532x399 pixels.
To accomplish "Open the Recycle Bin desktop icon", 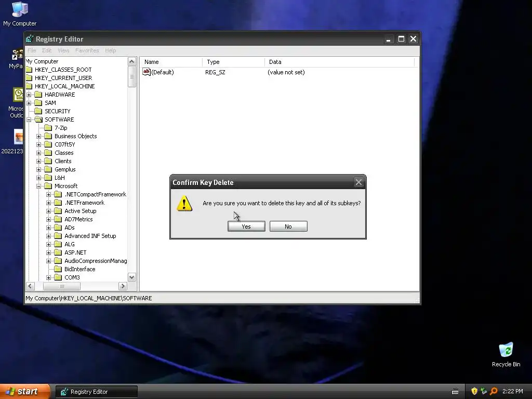I will pos(506,354).
